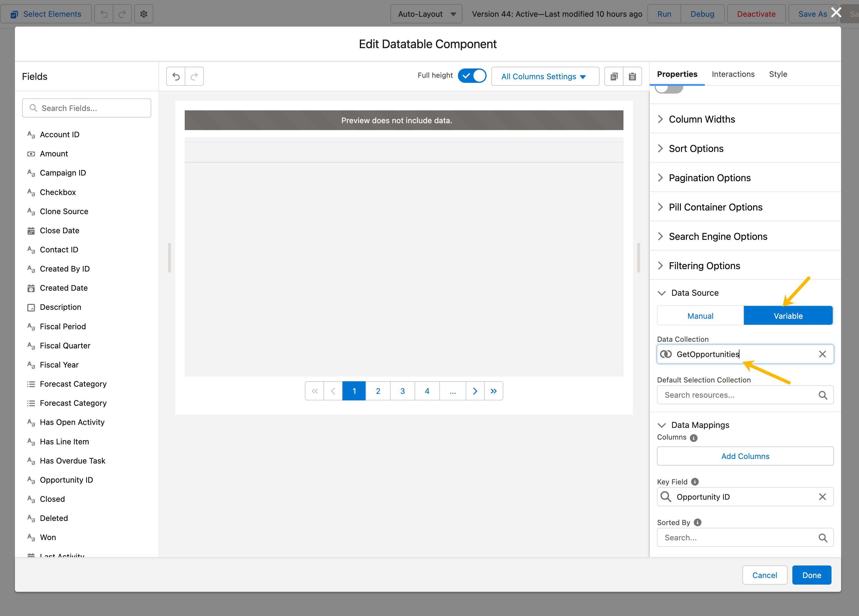This screenshot has width=859, height=616.
Task: Click the paste clipboard icon
Action: click(x=632, y=77)
